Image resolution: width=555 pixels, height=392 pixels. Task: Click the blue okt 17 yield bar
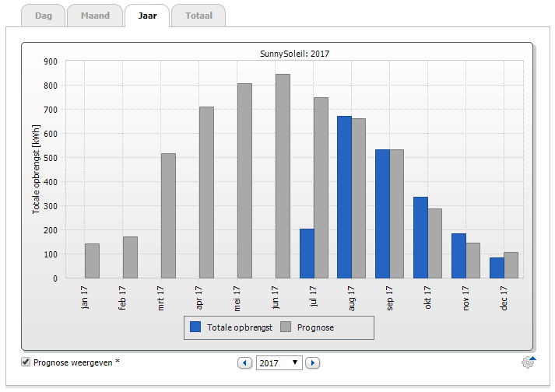tap(420, 237)
